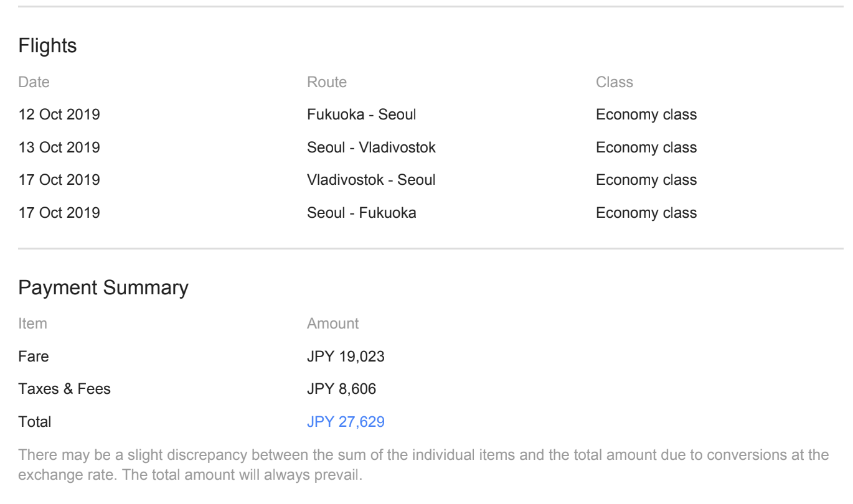Screen dimensions: 853x504
Task: Select the 12 Oct 2019 flight date
Action: click(x=59, y=115)
